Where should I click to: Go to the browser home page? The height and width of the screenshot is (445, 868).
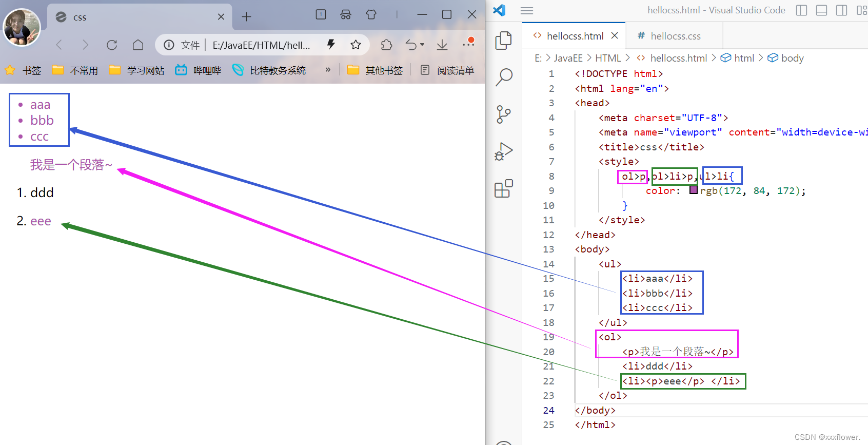click(138, 45)
